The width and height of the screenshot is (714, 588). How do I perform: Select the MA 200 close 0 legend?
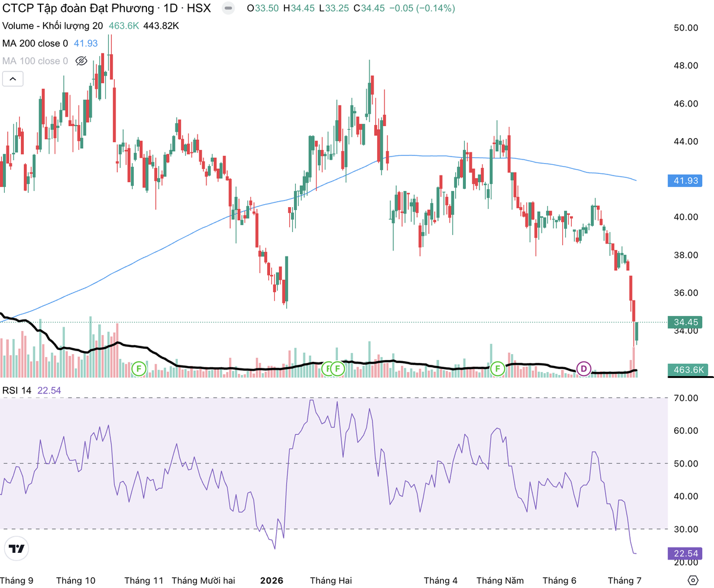click(x=35, y=43)
